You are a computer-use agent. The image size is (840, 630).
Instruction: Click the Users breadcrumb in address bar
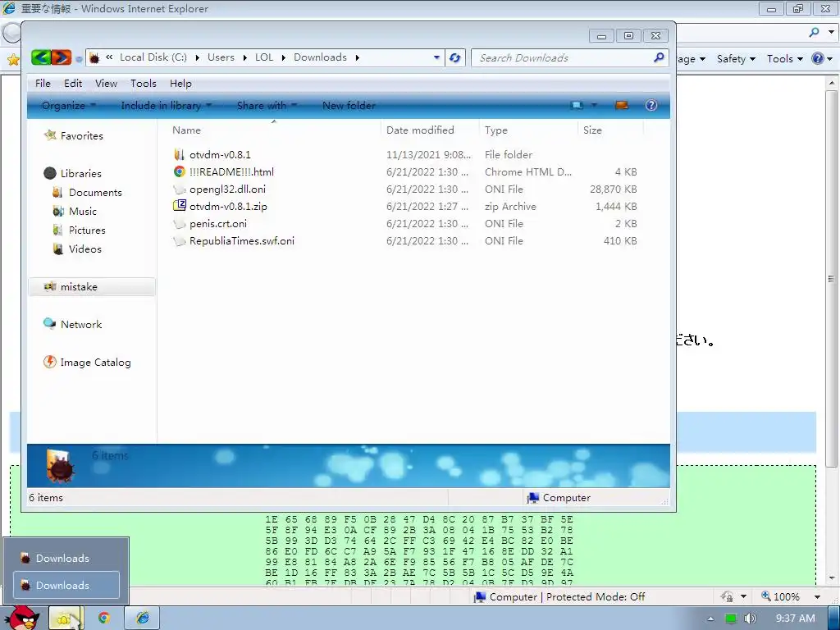[x=221, y=57]
